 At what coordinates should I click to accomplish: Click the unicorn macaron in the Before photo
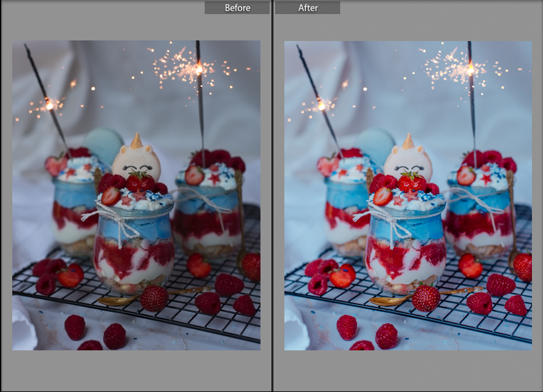click(x=136, y=160)
